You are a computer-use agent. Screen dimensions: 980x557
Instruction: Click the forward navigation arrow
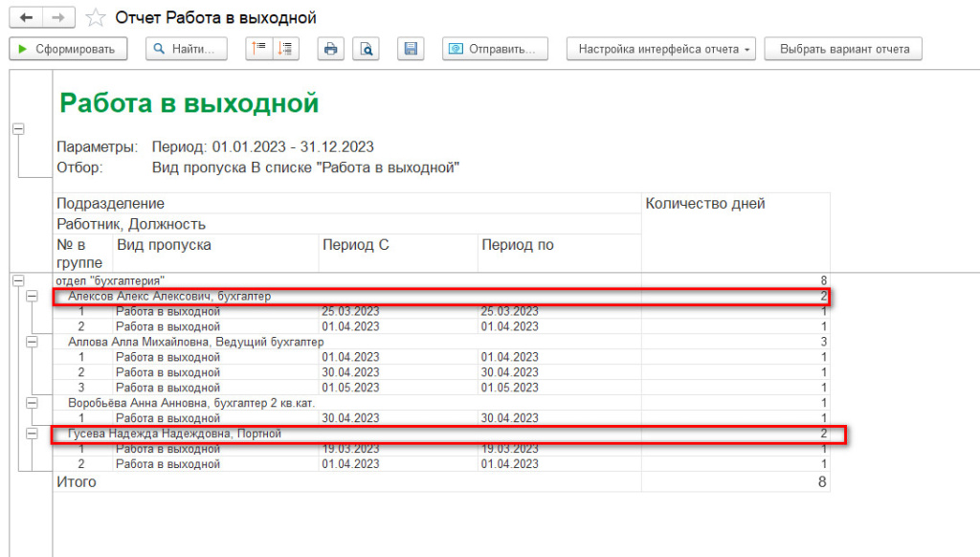[58, 18]
